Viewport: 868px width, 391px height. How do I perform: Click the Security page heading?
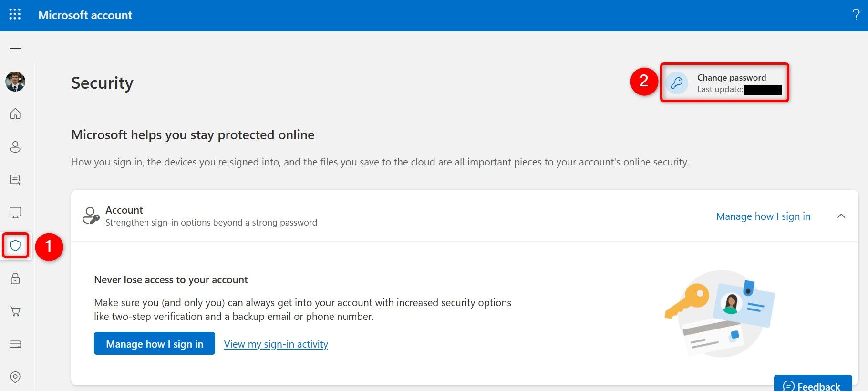[102, 83]
